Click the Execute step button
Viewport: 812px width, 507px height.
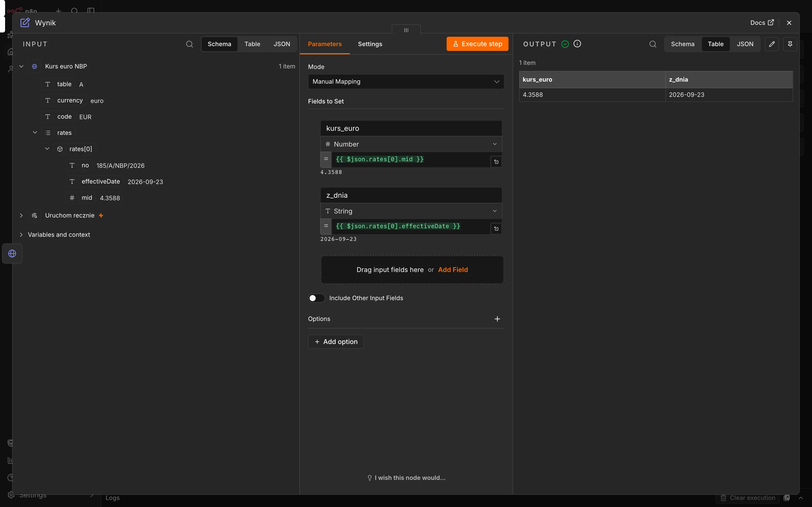pos(477,44)
